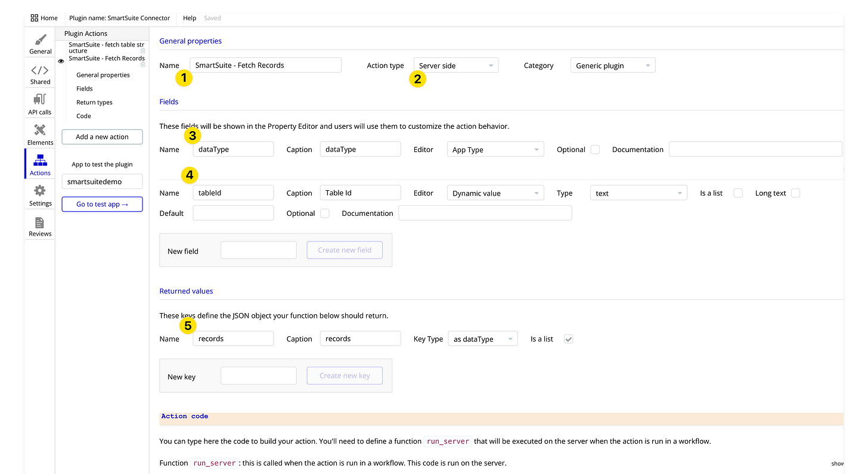This screenshot has width=868, height=474.
Task: Click Go to test app button
Action: click(x=103, y=204)
